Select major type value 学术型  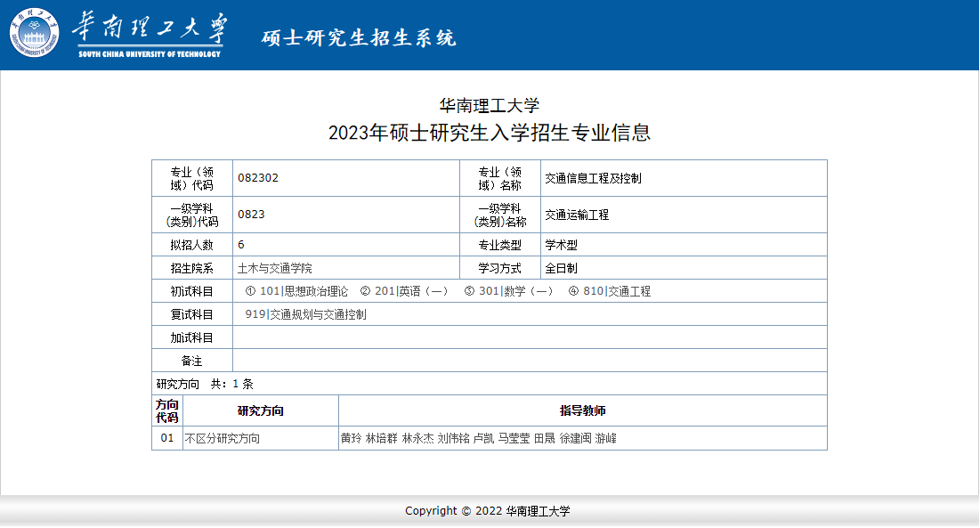(x=562, y=245)
